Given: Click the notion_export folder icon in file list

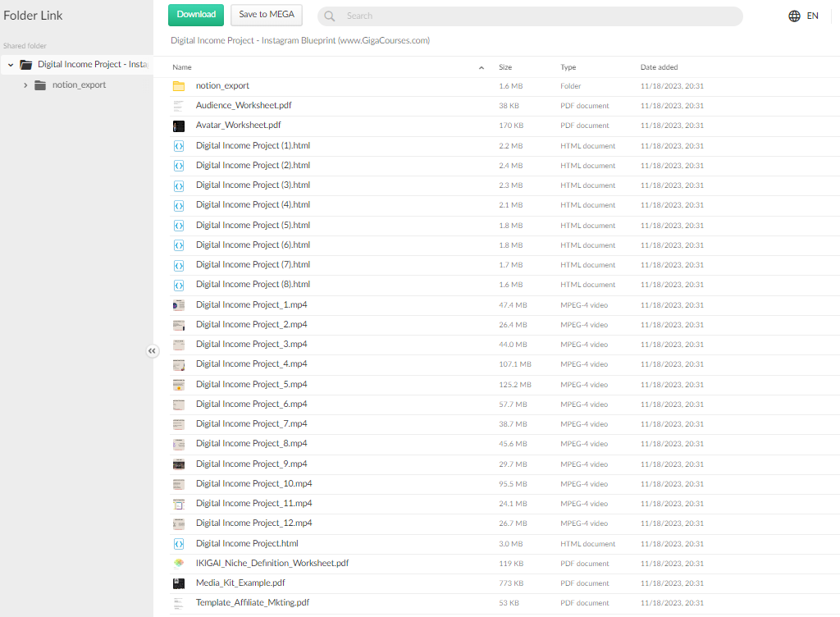Looking at the screenshot, I should click(179, 86).
